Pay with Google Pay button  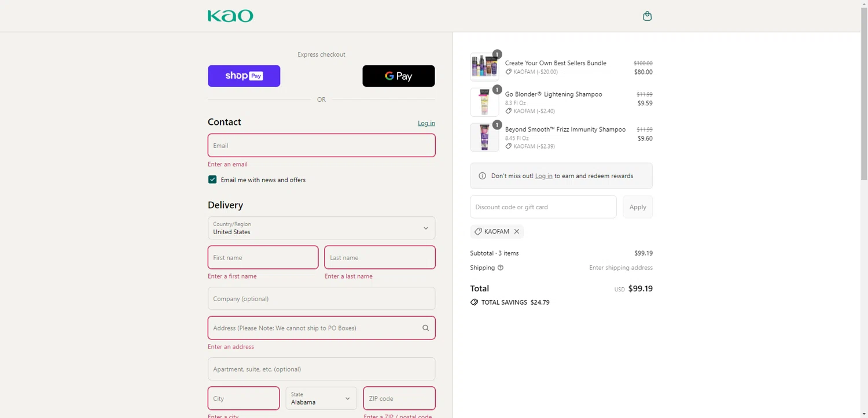point(398,76)
